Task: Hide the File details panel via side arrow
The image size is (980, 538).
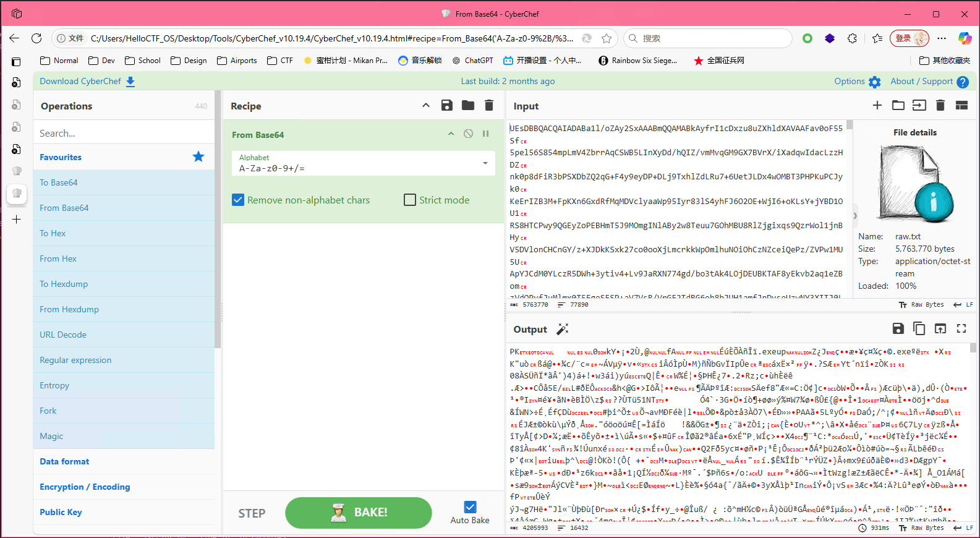Action: pyautogui.click(x=855, y=216)
